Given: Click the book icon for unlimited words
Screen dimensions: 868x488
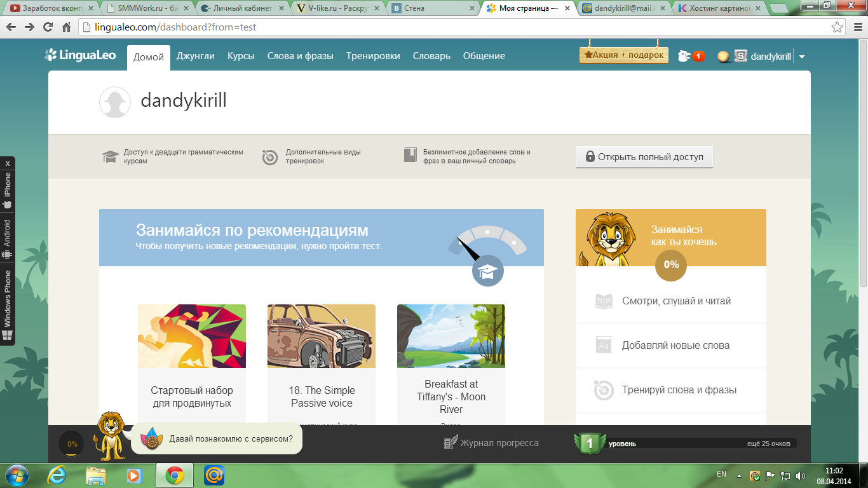Looking at the screenshot, I should 410,155.
